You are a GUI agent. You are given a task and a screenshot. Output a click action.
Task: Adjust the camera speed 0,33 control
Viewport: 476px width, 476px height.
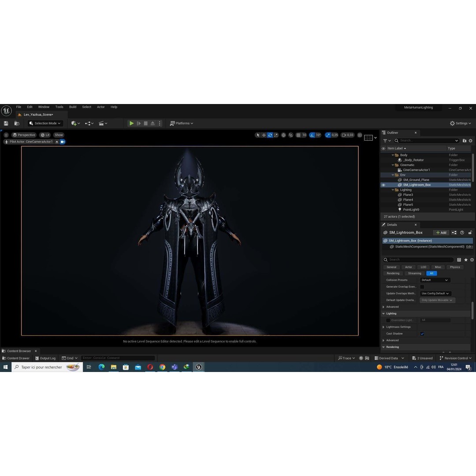pos(348,135)
